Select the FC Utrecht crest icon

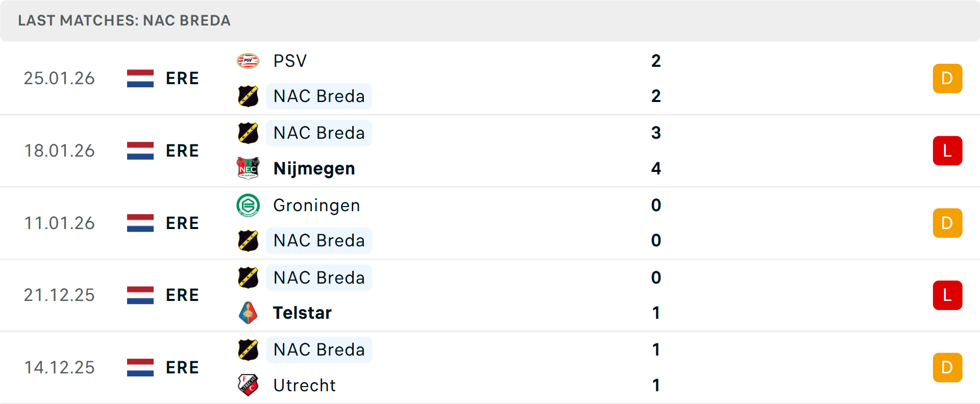tap(249, 385)
